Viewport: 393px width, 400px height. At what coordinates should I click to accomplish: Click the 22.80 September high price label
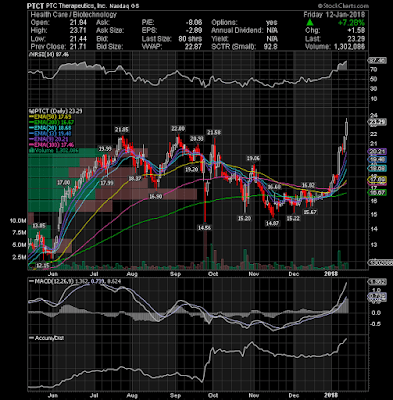pos(178,128)
